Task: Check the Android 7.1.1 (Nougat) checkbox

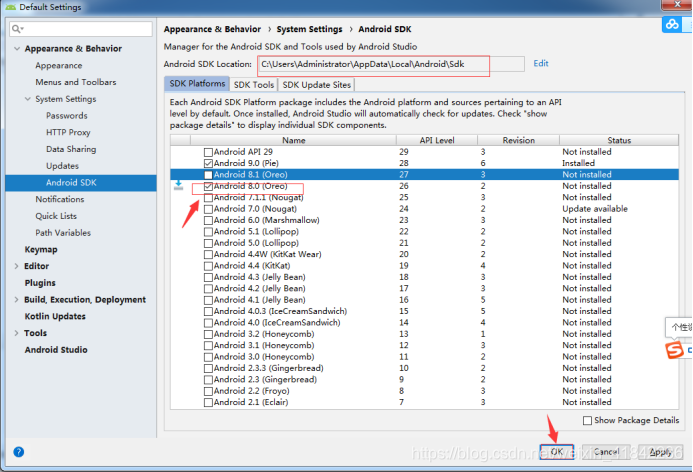Action: pos(208,198)
